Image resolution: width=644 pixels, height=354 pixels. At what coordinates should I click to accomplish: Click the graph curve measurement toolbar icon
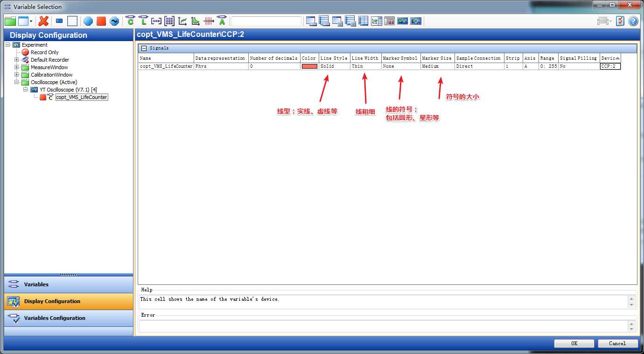tap(182, 21)
